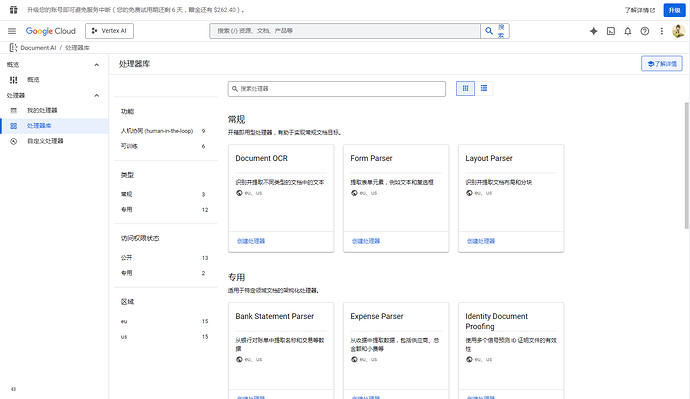The height and width of the screenshot is (399, 690).
Task: Filter by 可训练 feature
Action: 163,146
